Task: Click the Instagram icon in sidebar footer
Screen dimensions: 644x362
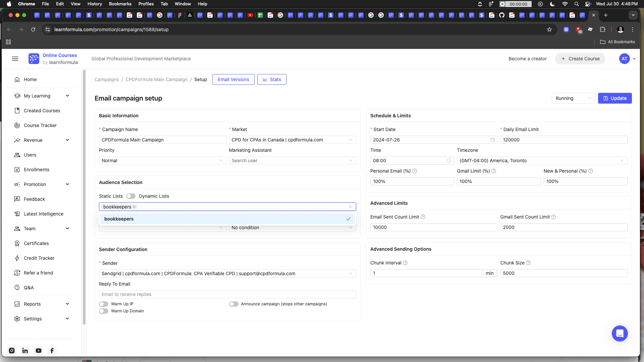Action: (12, 351)
